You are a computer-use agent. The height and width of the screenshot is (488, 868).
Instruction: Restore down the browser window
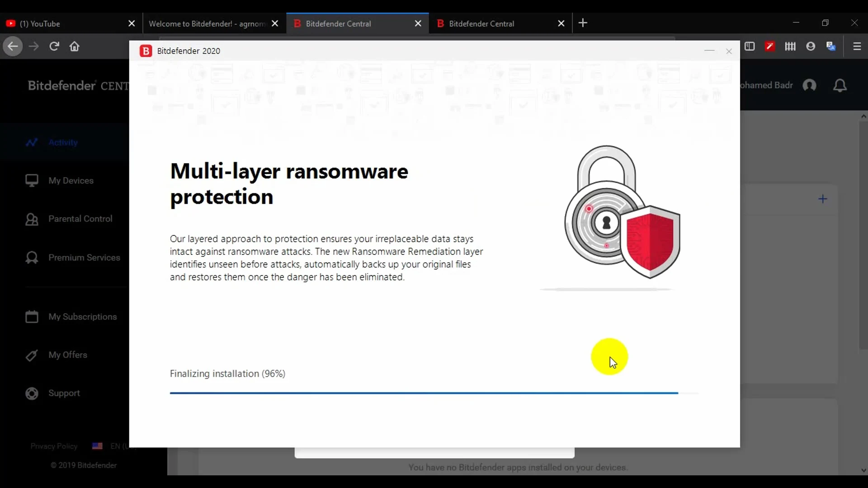(x=825, y=23)
